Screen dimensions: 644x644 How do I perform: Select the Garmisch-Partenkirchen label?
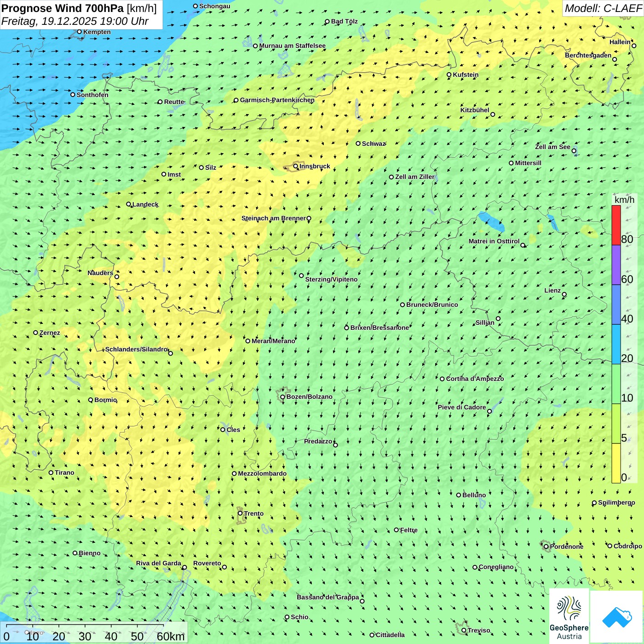(x=277, y=100)
